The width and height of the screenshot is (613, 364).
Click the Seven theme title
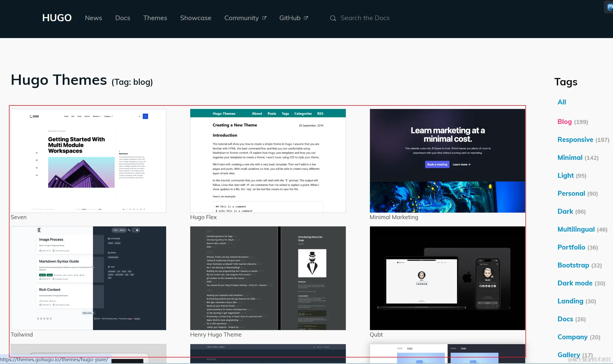(x=18, y=217)
